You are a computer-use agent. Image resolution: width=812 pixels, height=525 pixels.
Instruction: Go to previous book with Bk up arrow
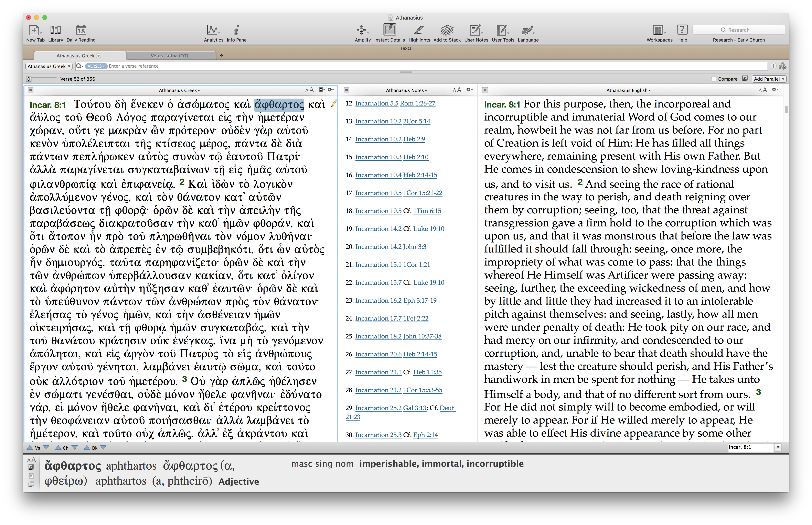[87, 448]
